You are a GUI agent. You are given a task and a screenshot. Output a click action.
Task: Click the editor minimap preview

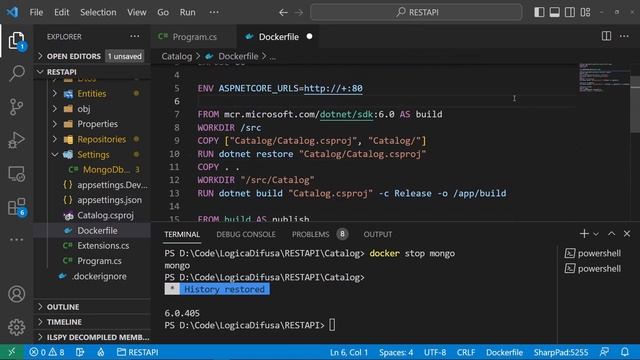coord(604,78)
